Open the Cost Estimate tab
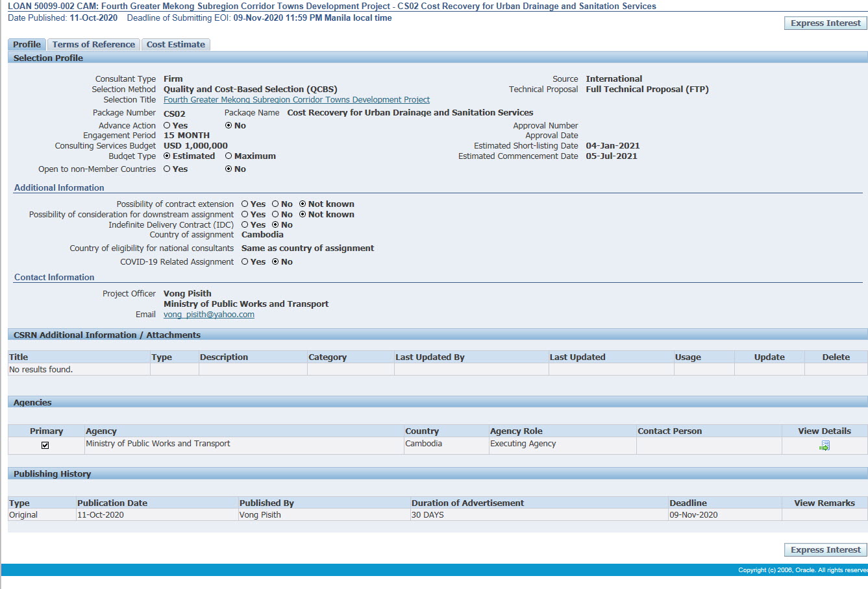The height and width of the screenshot is (589, 868). [175, 44]
